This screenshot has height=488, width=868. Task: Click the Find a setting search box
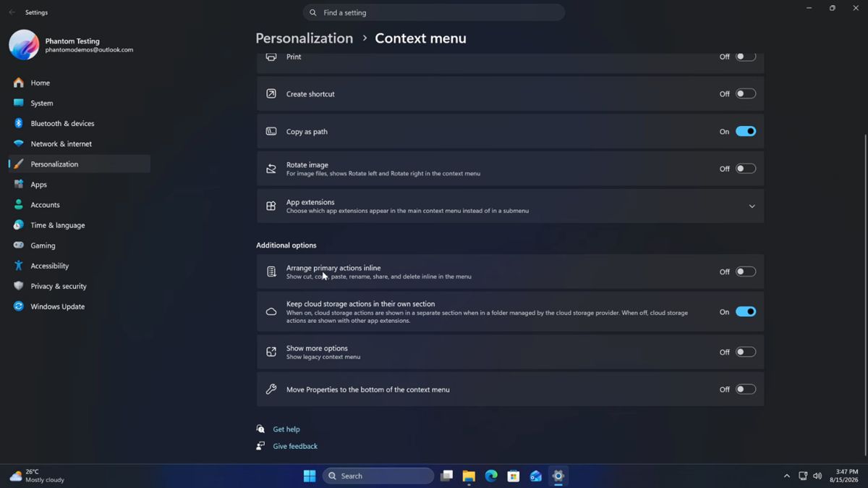pos(434,12)
